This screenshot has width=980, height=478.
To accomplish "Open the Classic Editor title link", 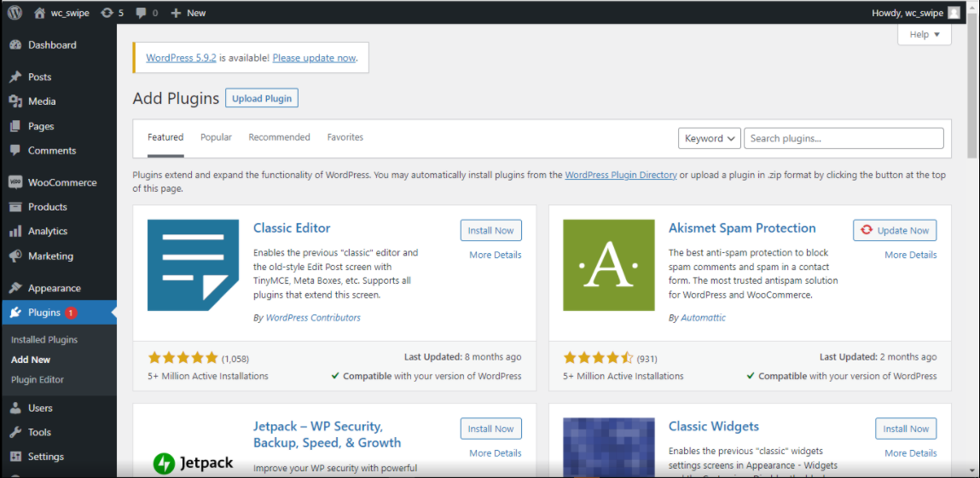I will 292,227.
